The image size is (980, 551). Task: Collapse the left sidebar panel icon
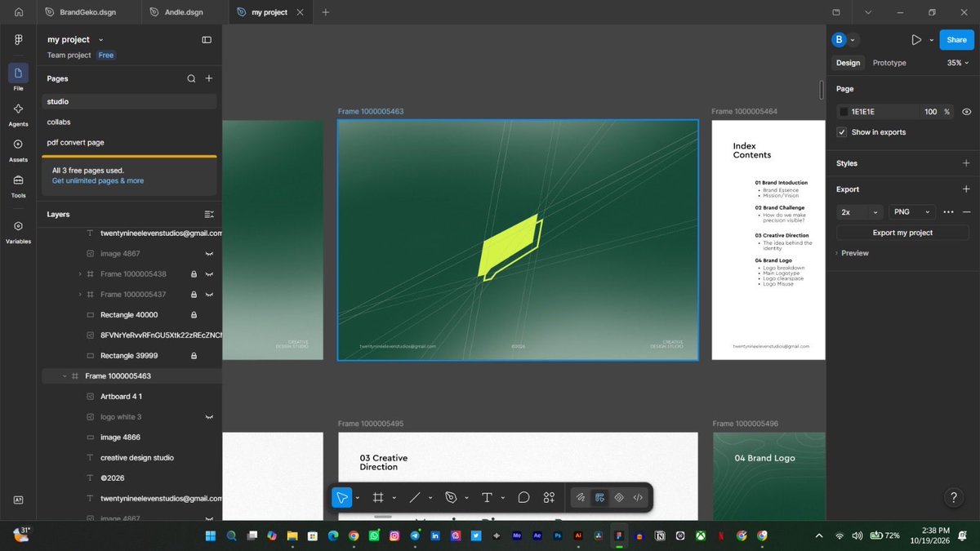tap(207, 40)
